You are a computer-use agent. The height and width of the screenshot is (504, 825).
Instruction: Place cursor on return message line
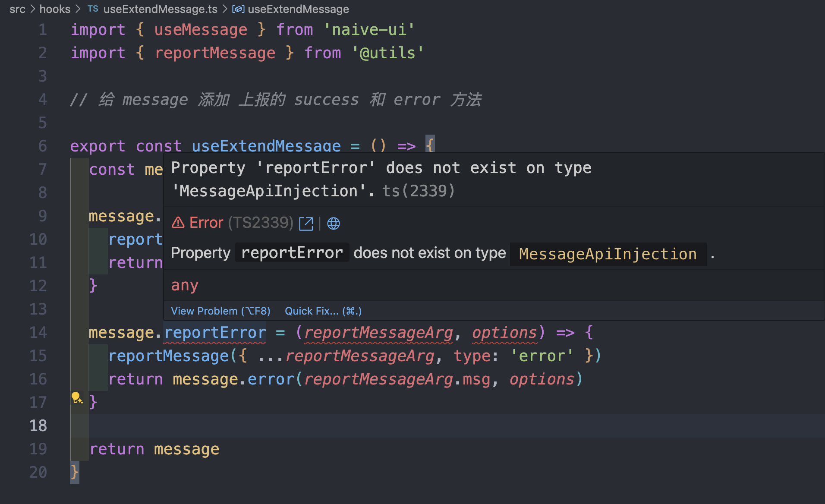(x=154, y=449)
